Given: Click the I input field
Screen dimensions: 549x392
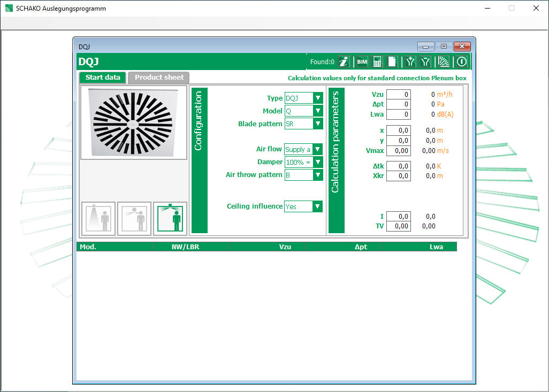Looking at the screenshot, I should click(x=399, y=217).
